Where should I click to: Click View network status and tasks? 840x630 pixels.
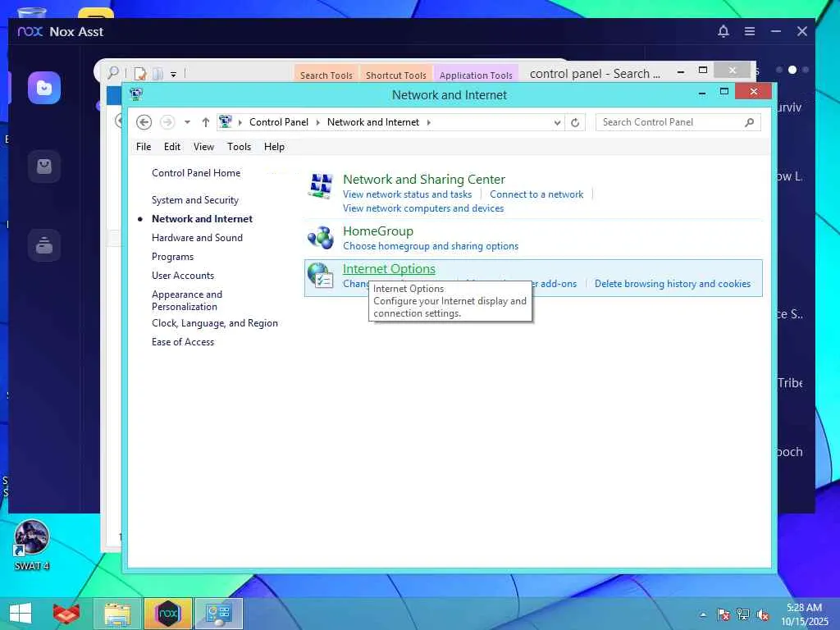(407, 194)
